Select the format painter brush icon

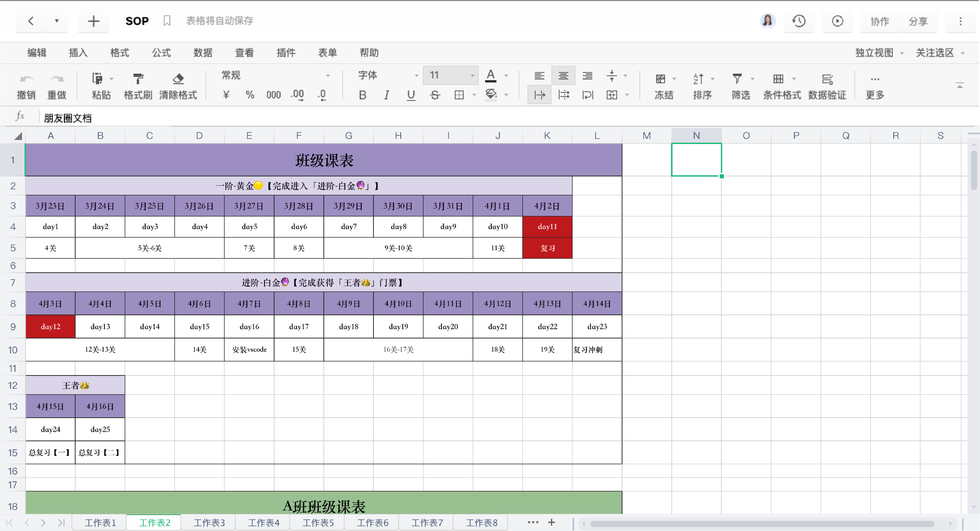click(138, 79)
